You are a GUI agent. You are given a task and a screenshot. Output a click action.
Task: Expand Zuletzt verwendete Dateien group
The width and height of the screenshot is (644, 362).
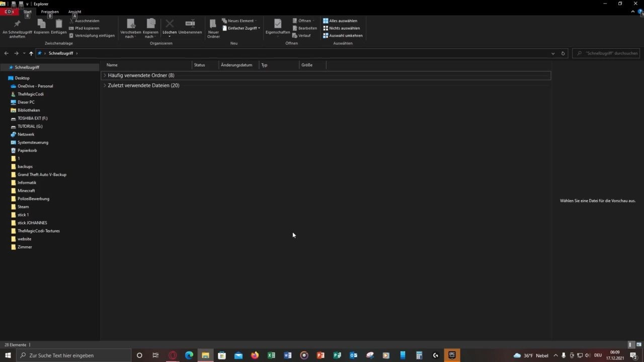pos(105,85)
